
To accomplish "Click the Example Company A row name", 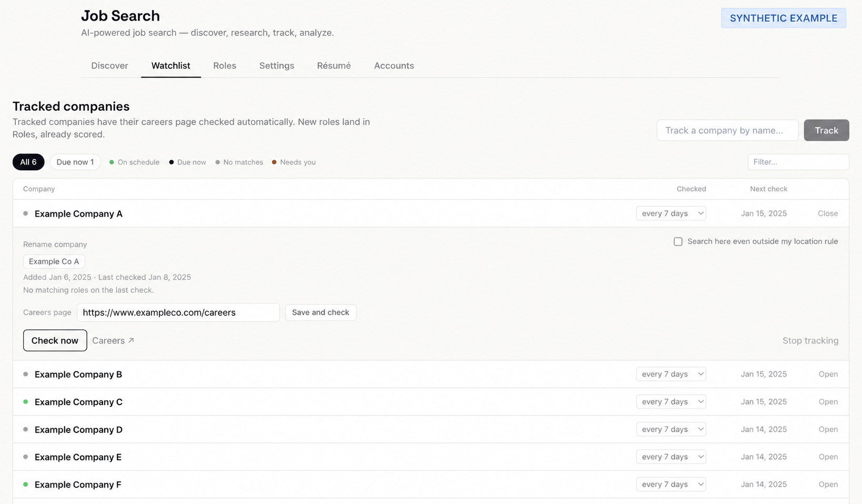I will tap(78, 214).
